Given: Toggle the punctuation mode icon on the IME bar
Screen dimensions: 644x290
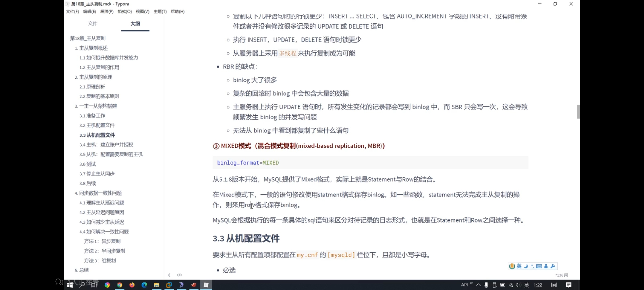Looking at the screenshot, I should click(532, 266).
